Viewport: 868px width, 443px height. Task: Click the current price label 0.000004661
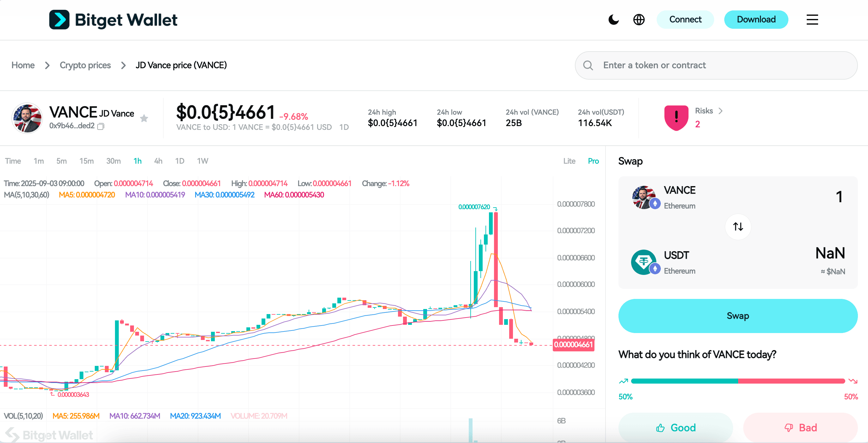pos(574,344)
